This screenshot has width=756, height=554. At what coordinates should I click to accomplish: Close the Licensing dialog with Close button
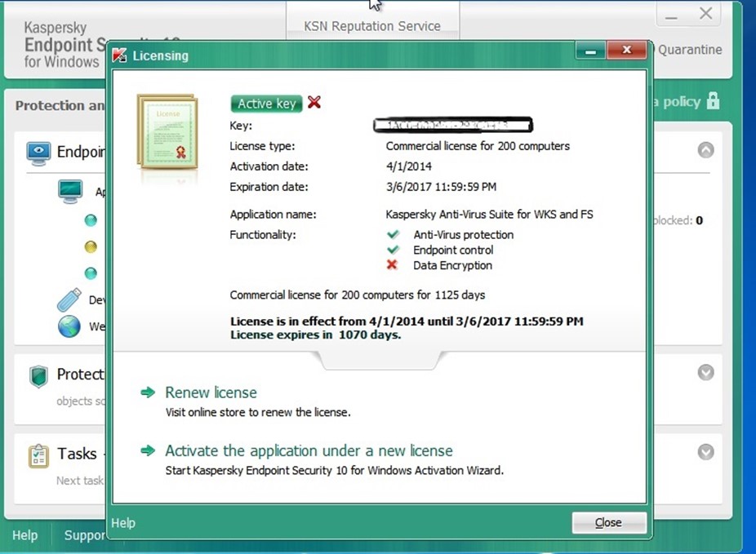609,523
